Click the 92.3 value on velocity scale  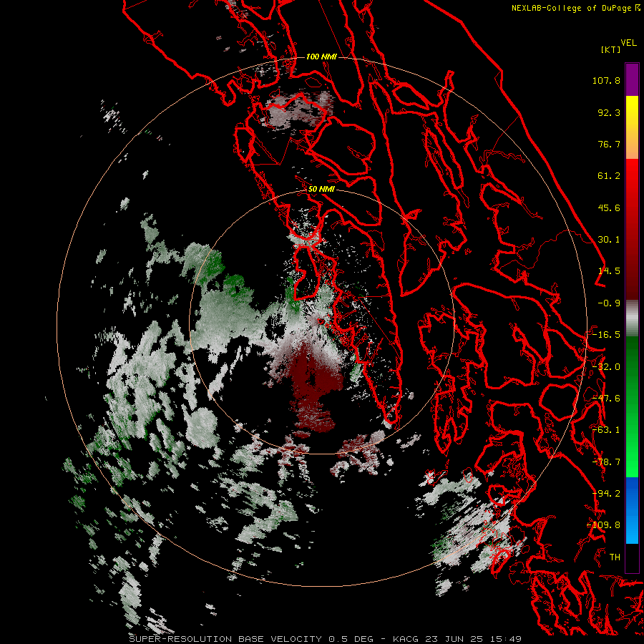[x=609, y=112]
